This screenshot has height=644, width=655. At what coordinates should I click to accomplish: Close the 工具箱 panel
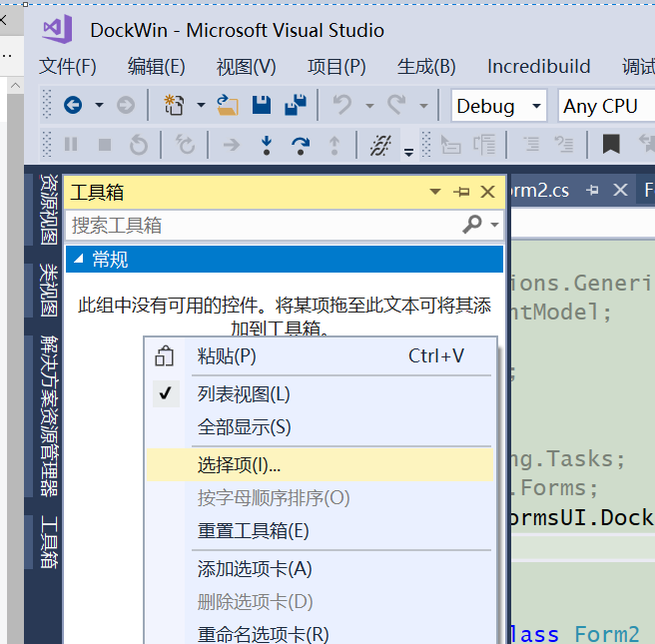[488, 192]
